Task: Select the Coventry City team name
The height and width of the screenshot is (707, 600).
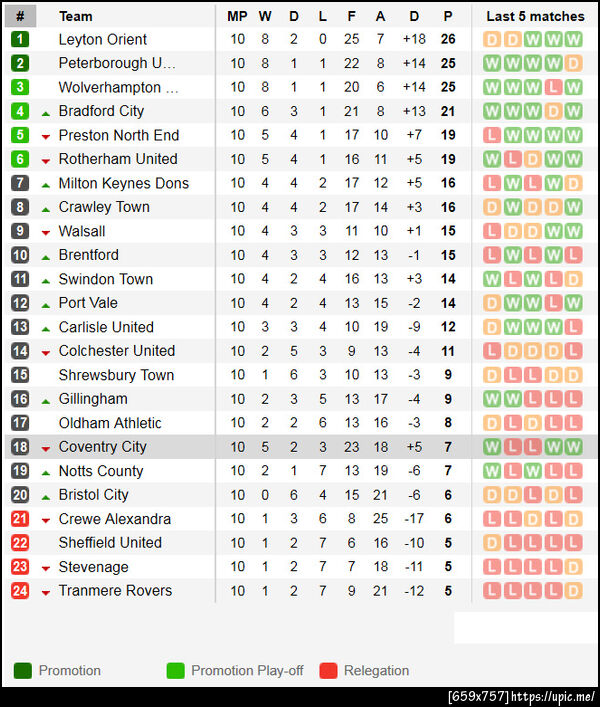Action: tap(103, 447)
